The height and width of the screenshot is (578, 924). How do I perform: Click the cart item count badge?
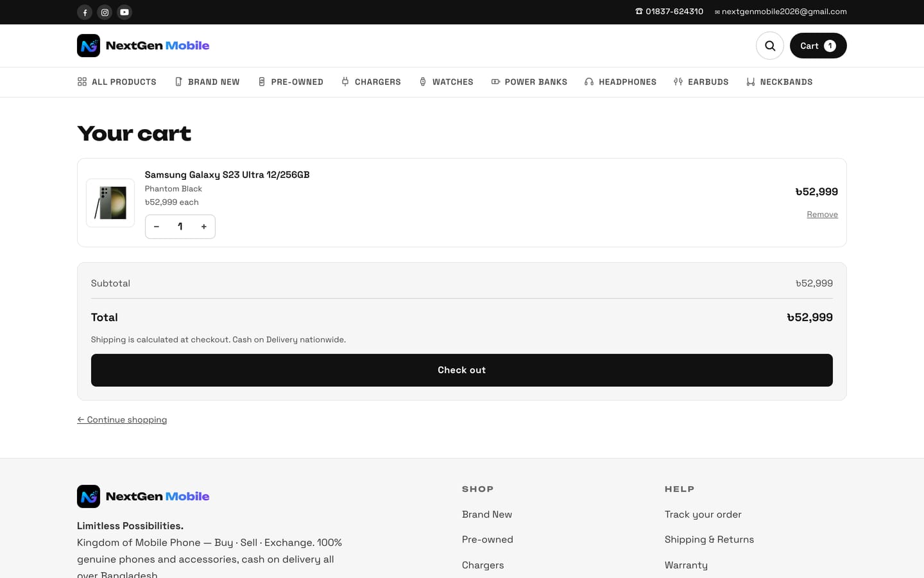point(830,46)
